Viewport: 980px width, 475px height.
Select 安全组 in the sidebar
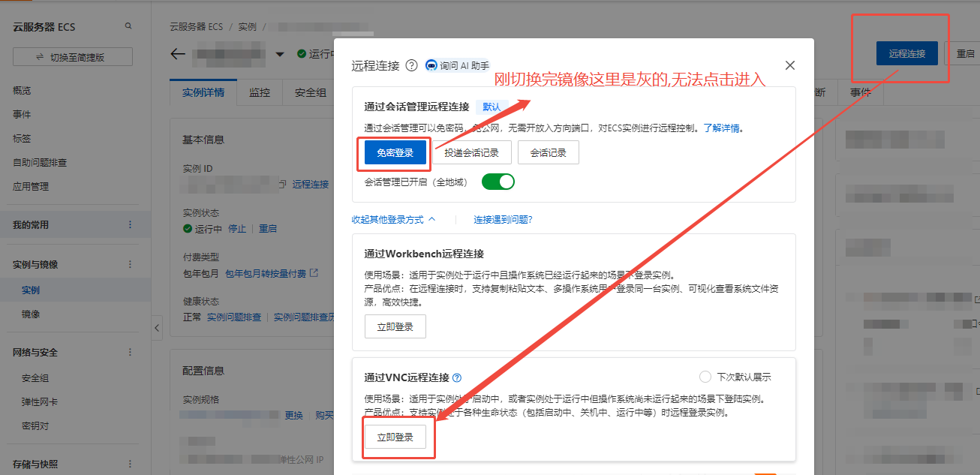35,378
